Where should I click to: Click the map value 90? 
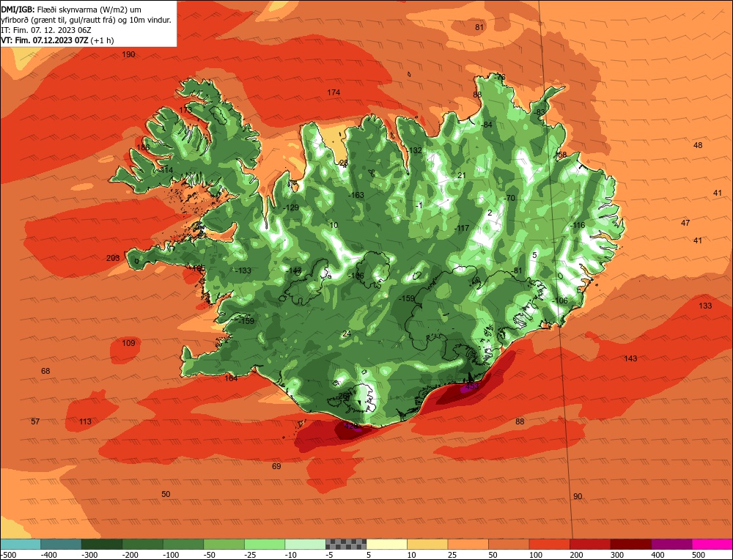click(578, 496)
